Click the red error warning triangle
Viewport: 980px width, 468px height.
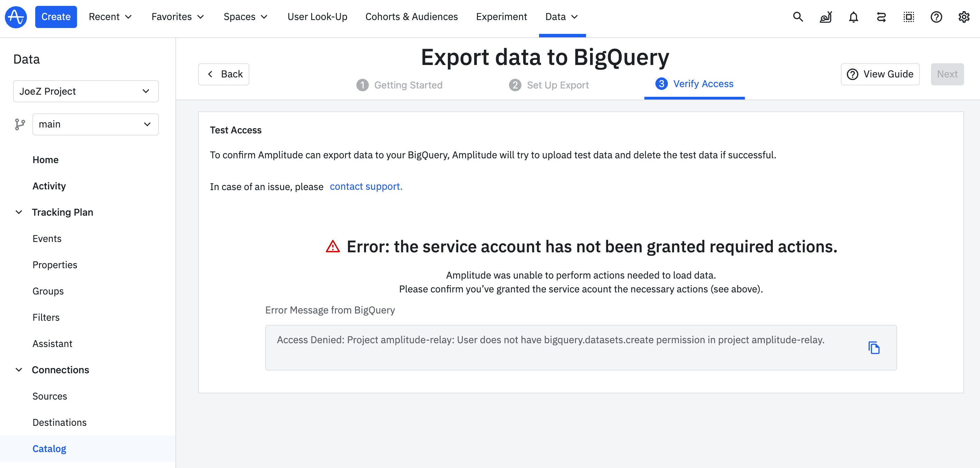(x=333, y=247)
